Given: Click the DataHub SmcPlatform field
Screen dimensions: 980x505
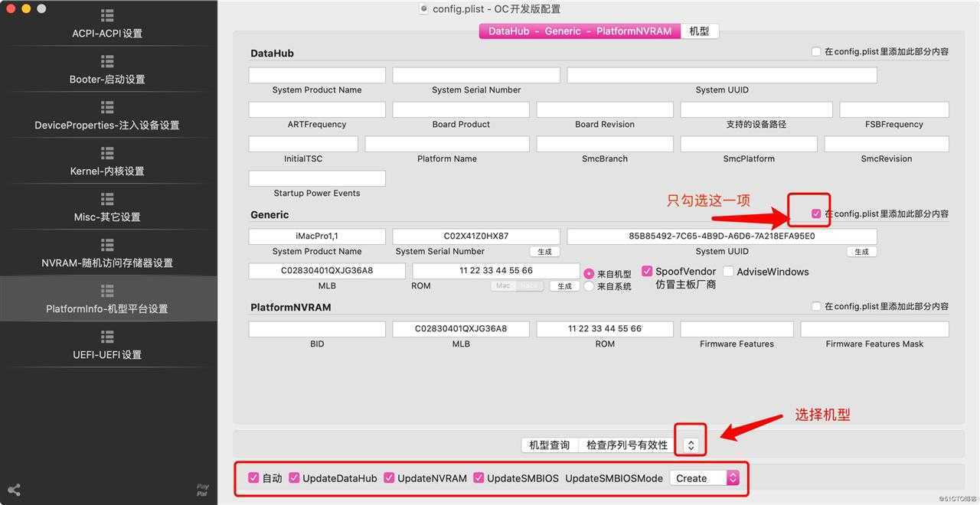Looking at the screenshot, I should pos(749,144).
